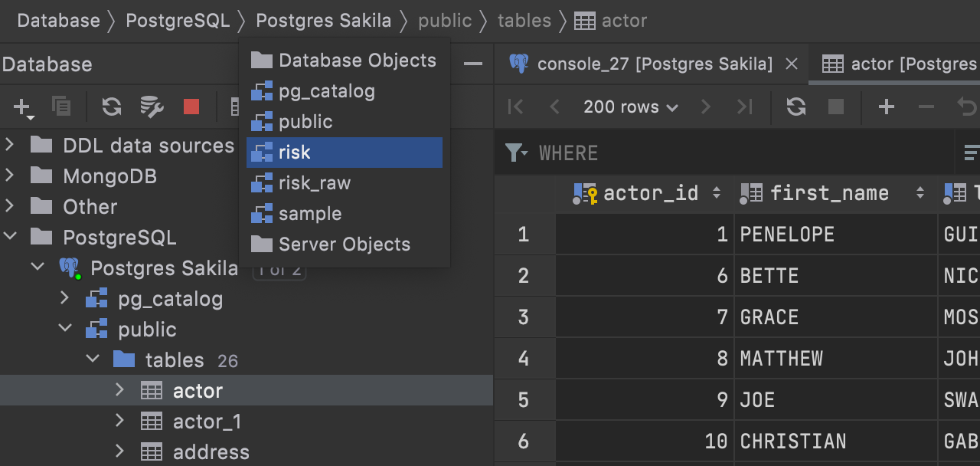
Task: Reload the actor table data
Action: (796, 107)
